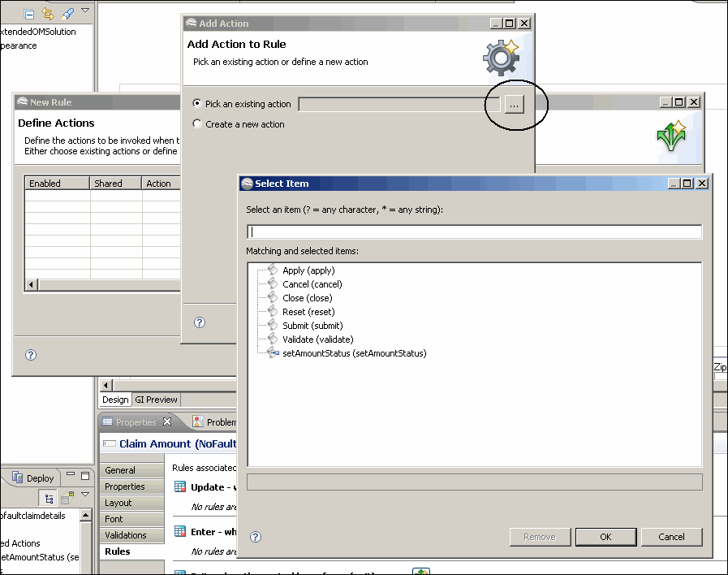Click 'Add Action to Rule' heading

236,44
